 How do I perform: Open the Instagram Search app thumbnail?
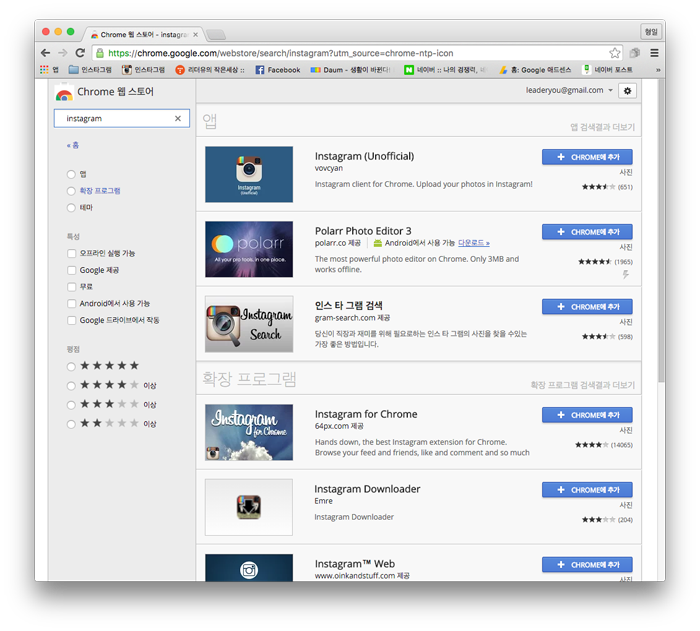pos(249,324)
